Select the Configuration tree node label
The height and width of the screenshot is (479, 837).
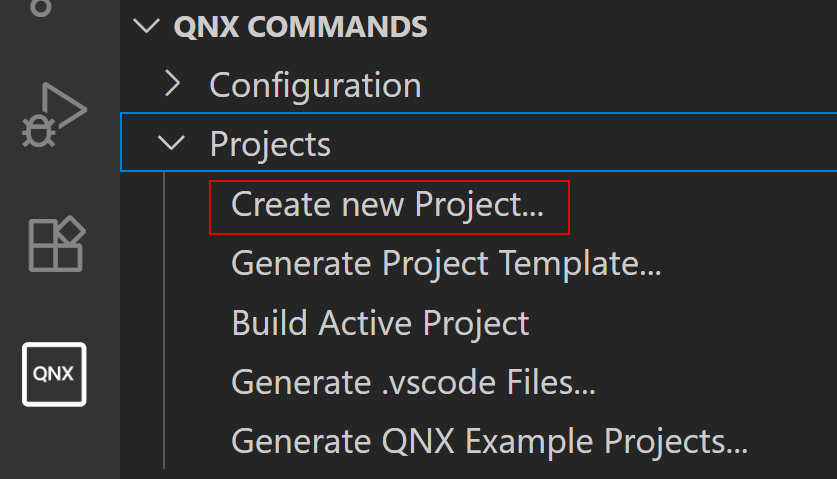(x=315, y=85)
